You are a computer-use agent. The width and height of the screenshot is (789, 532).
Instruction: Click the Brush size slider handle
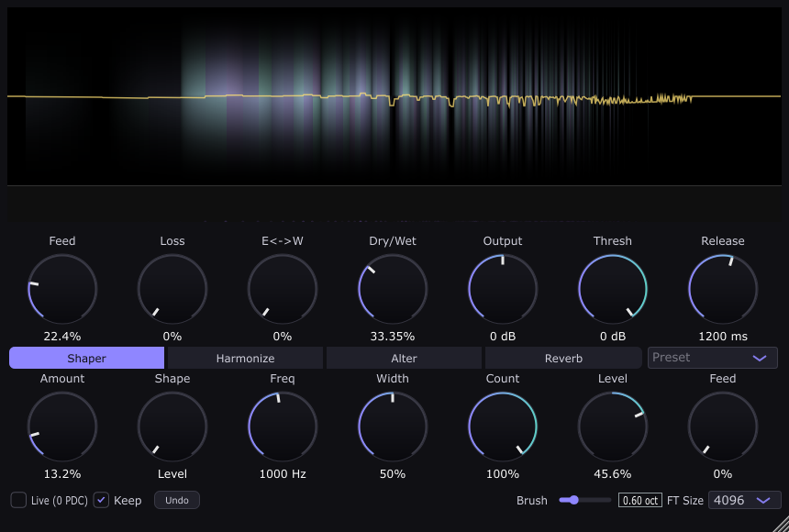(573, 500)
